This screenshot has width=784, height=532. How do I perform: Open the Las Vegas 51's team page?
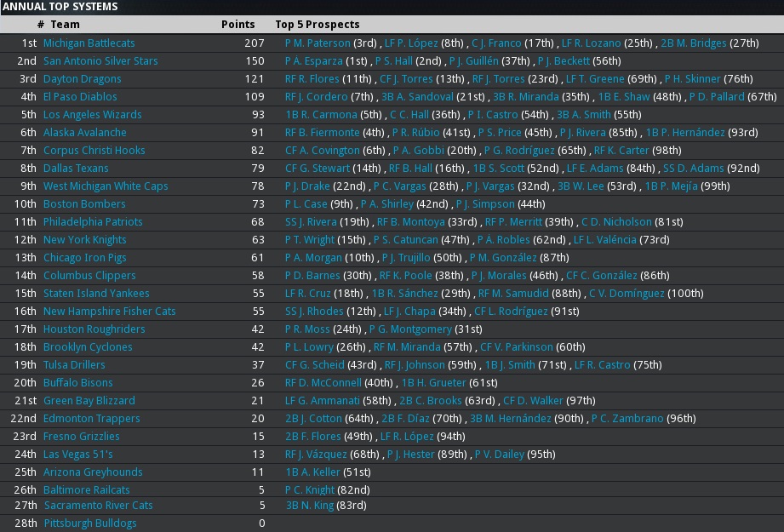tap(77, 454)
